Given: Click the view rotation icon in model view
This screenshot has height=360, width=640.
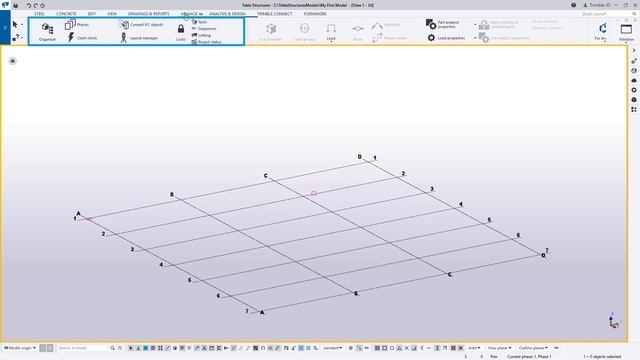Looking at the screenshot, I should 13,61.
